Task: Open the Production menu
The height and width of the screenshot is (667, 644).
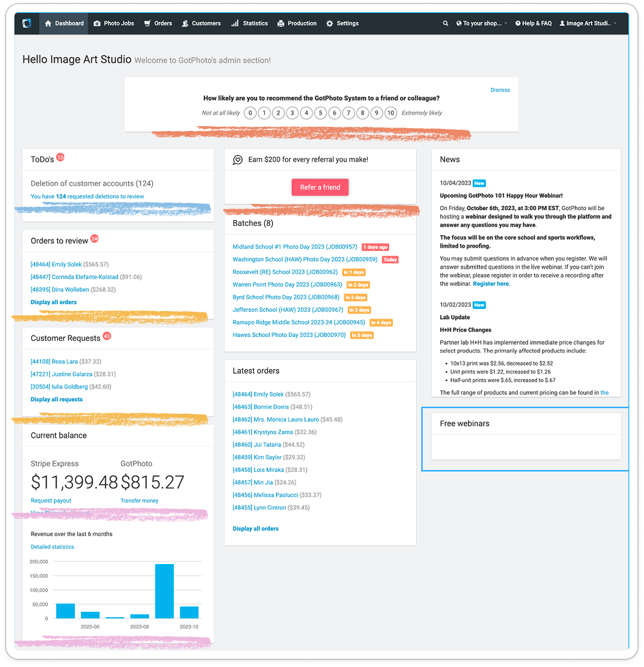Action: (297, 23)
